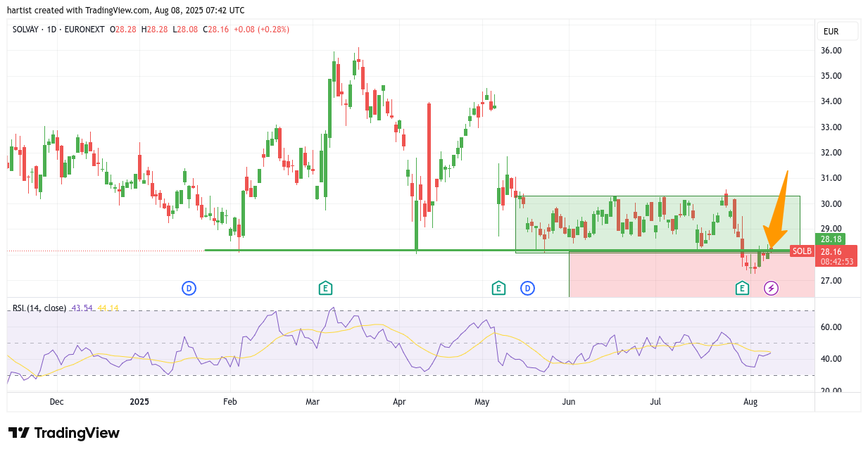The width and height of the screenshot is (868, 454).
Task: Click the 27.00 price axis label
Action: pyautogui.click(x=831, y=281)
